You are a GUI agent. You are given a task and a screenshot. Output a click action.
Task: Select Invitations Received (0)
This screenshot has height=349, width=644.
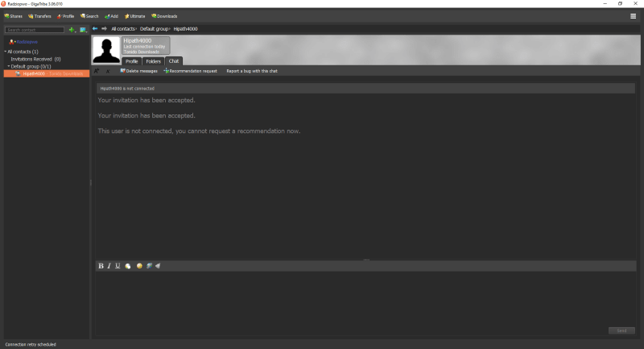(35, 59)
